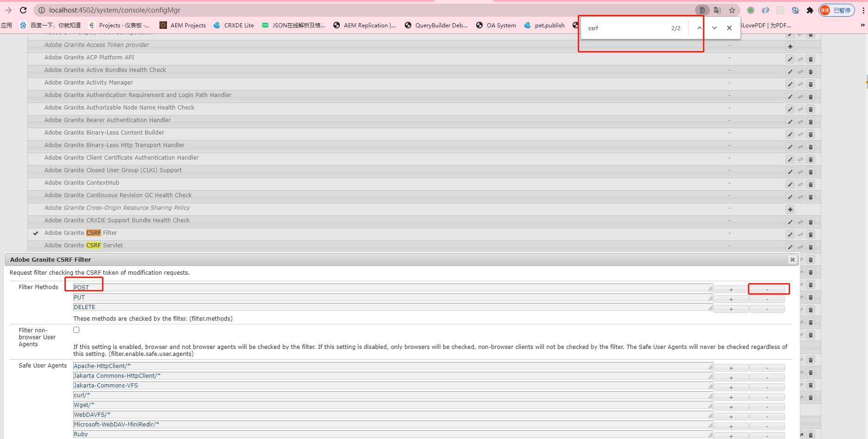Jump to previous csrf find match

click(x=699, y=28)
